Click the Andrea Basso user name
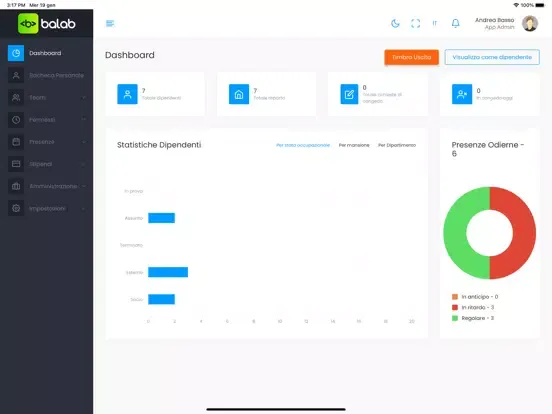This screenshot has height=414, width=552. [494, 20]
